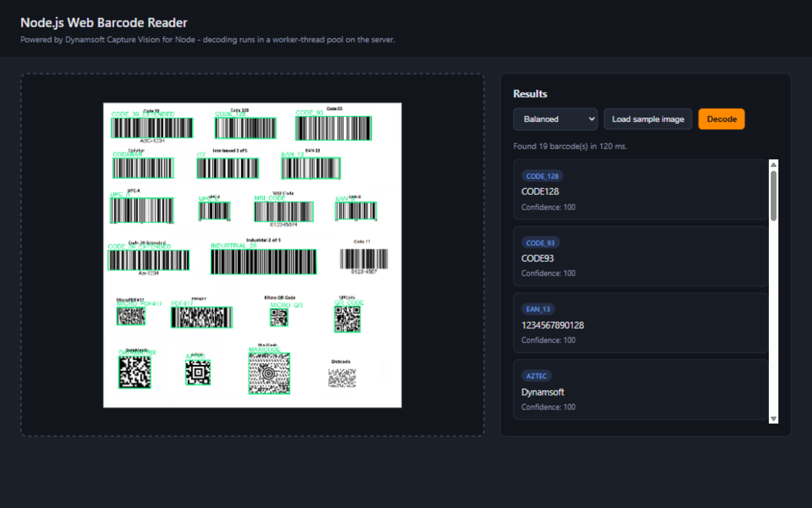
Task: Click the AZTEC badge in results
Action: click(537, 376)
